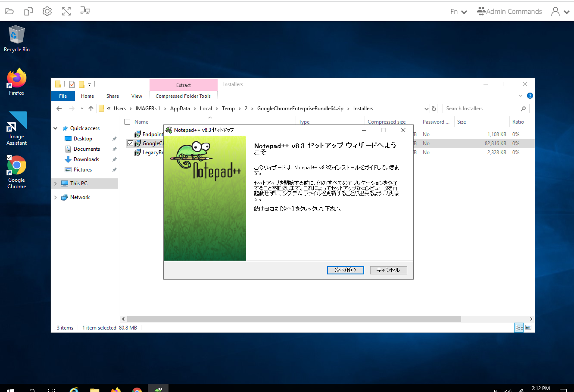Switch to the View ribbon tab
This screenshot has height=392, width=574.
click(x=137, y=96)
